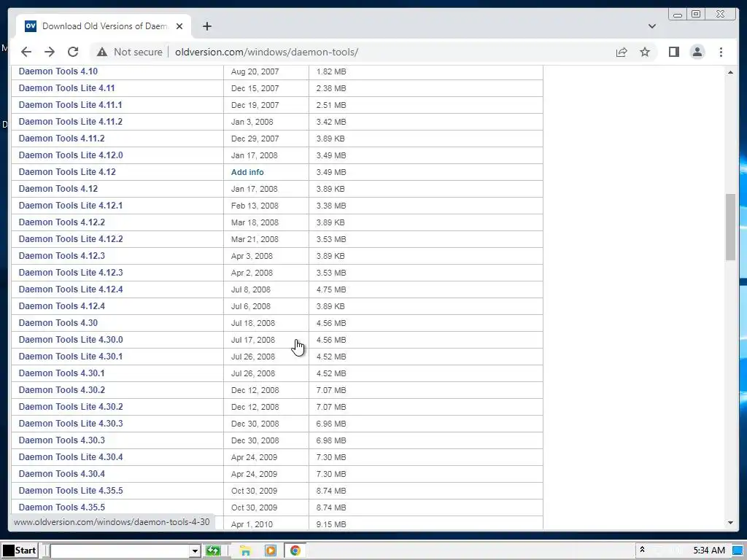Viewport: 747px width, 560px height.
Task: Open Daemon Tools Lite 4.30.3 link
Action: [71, 424]
